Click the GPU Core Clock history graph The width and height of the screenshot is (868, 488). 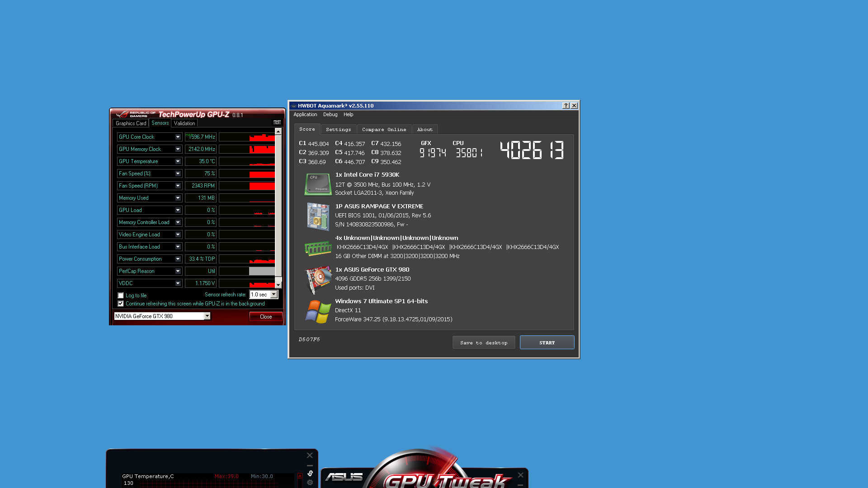pyautogui.click(x=247, y=137)
